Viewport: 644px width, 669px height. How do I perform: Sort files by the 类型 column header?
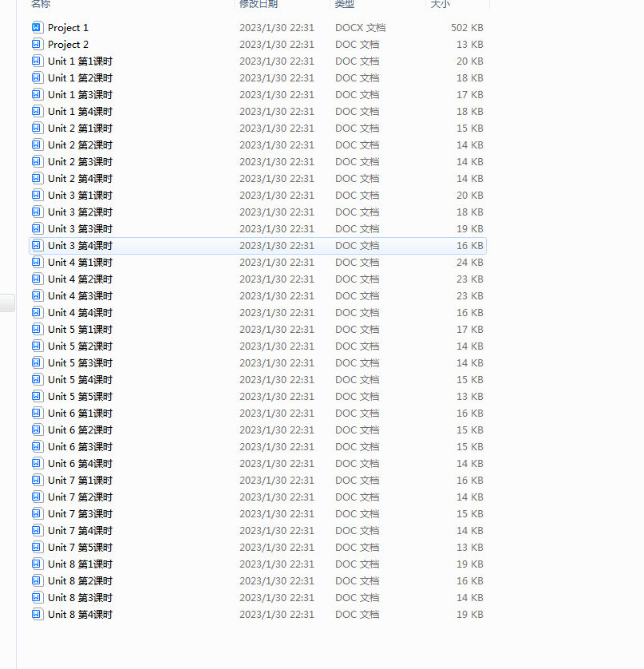tap(345, 4)
